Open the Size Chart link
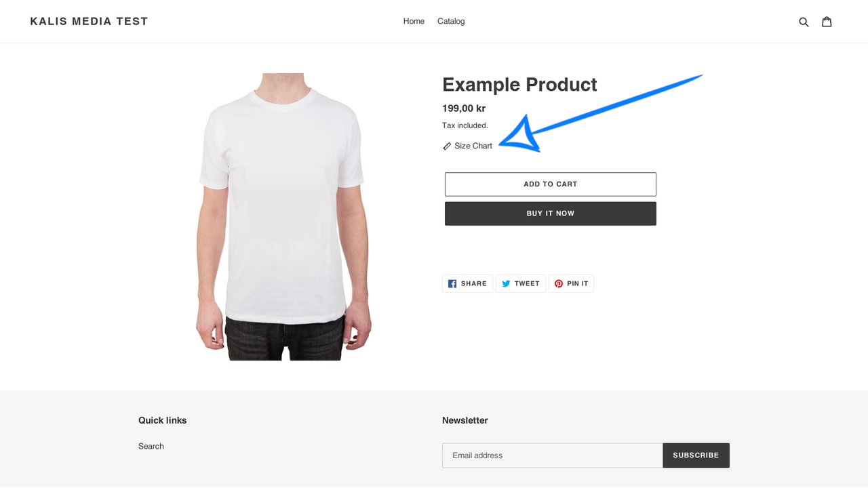 point(473,146)
